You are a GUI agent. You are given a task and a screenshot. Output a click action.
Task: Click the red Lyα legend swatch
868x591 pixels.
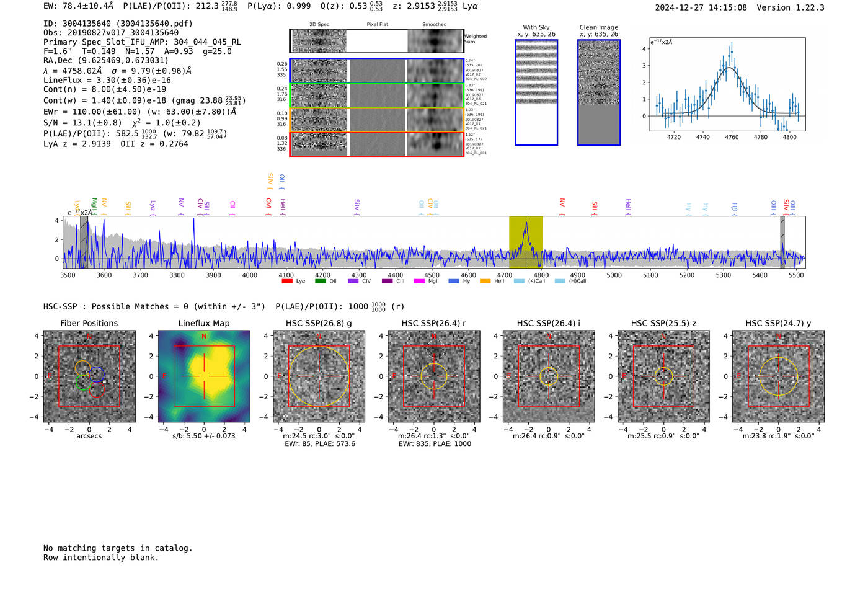click(x=287, y=281)
